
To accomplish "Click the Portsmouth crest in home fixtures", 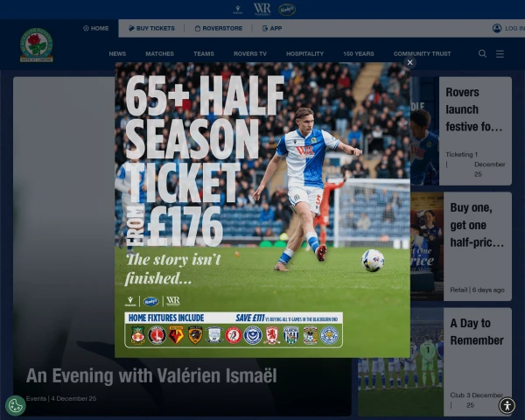I will tap(253, 335).
